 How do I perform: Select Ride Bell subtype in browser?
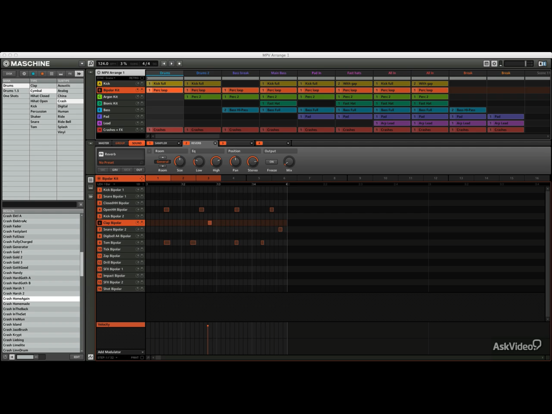(x=70, y=121)
